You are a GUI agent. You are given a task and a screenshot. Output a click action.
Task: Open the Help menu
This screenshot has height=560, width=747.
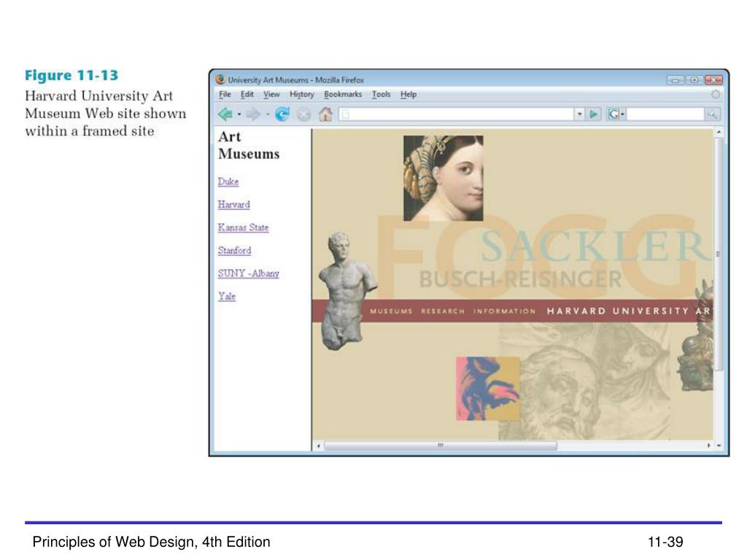coord(409,94)
